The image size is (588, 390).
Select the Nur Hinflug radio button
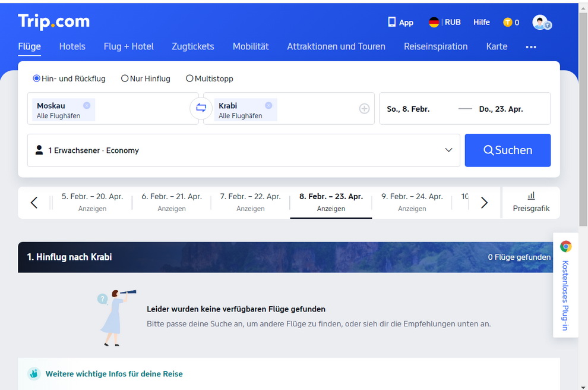(x=125, y=78)
